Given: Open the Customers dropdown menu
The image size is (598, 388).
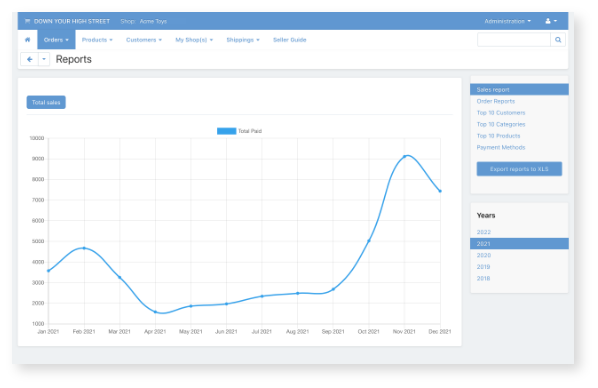Looking at the screenshot, I should tap(144, 40).
